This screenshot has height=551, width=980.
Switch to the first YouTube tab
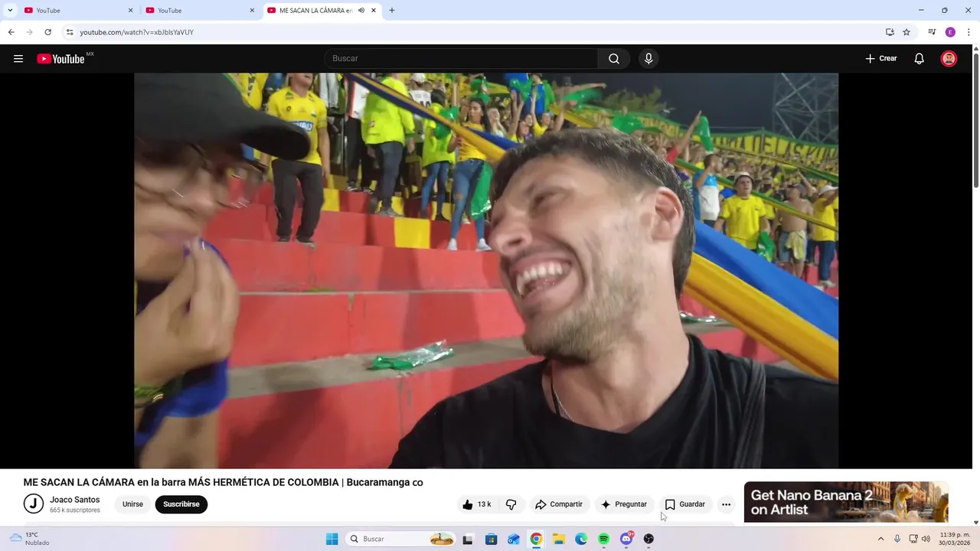(78, 11)
